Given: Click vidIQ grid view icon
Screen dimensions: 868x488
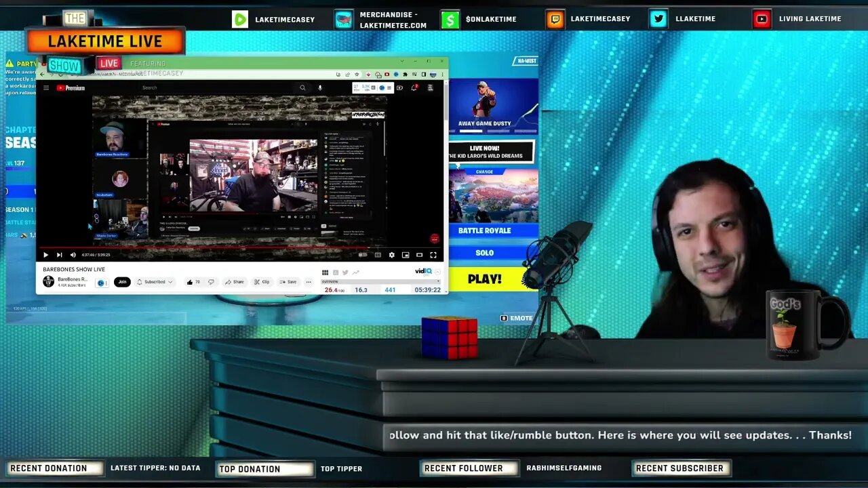Looking at the screenshot, I should click(325, 272).
